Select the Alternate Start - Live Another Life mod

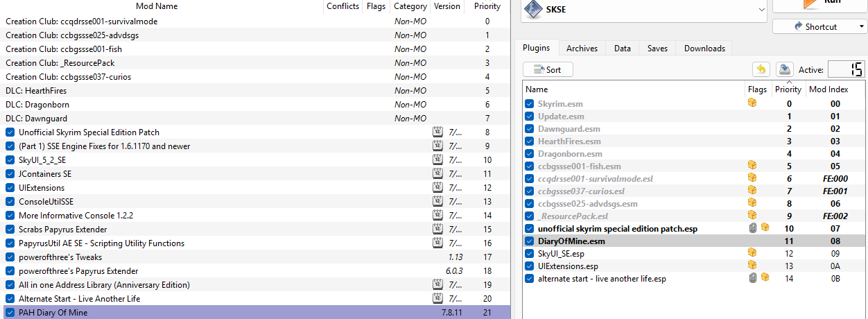tap(79, 299)
